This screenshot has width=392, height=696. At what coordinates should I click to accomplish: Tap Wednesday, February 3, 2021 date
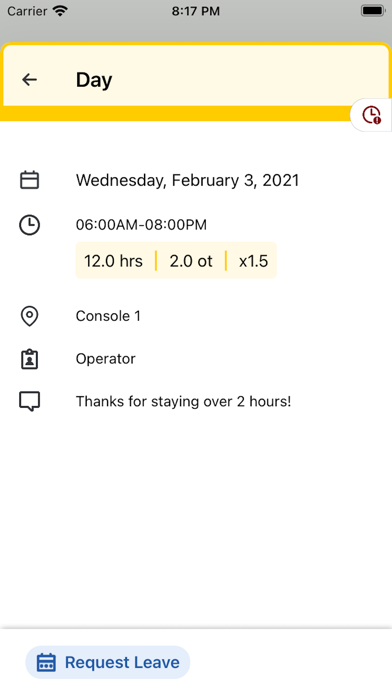coord(187,180)
